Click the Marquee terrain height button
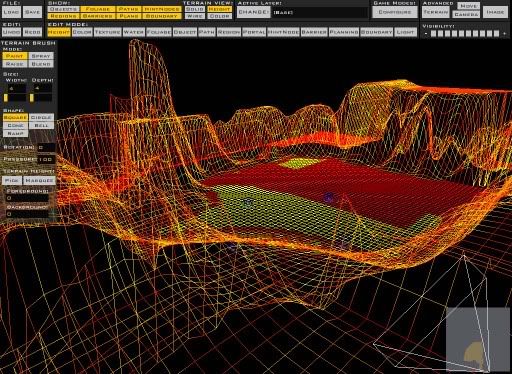 coord(39,180)
